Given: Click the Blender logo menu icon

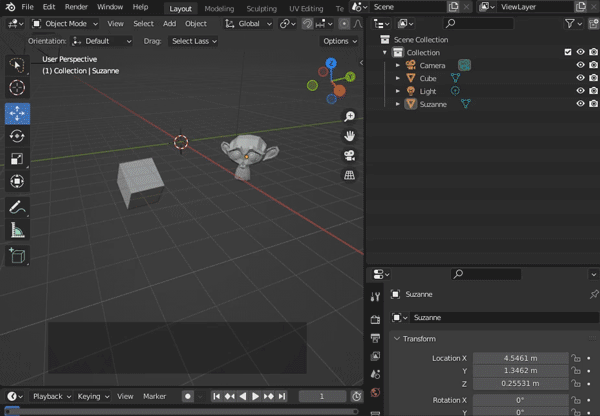Looking at the screenshot, I should pyautogui.click(x=10, y=7).
